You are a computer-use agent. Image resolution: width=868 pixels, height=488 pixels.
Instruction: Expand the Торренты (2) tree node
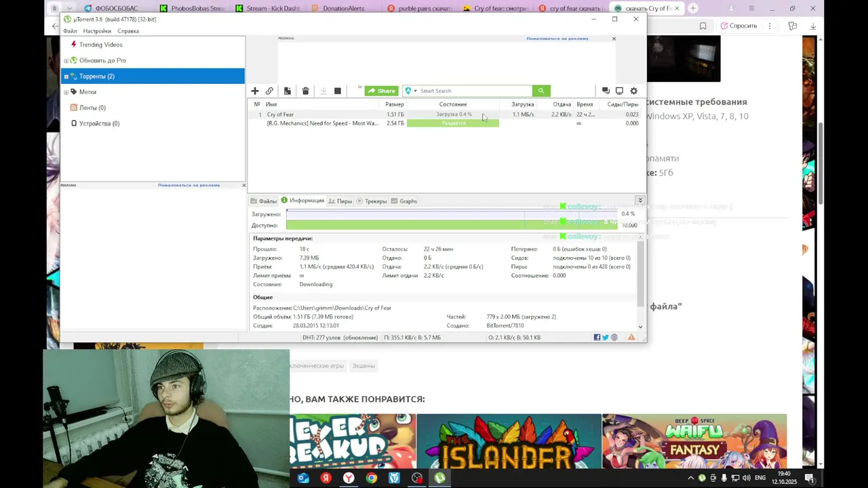coord(66,76)
